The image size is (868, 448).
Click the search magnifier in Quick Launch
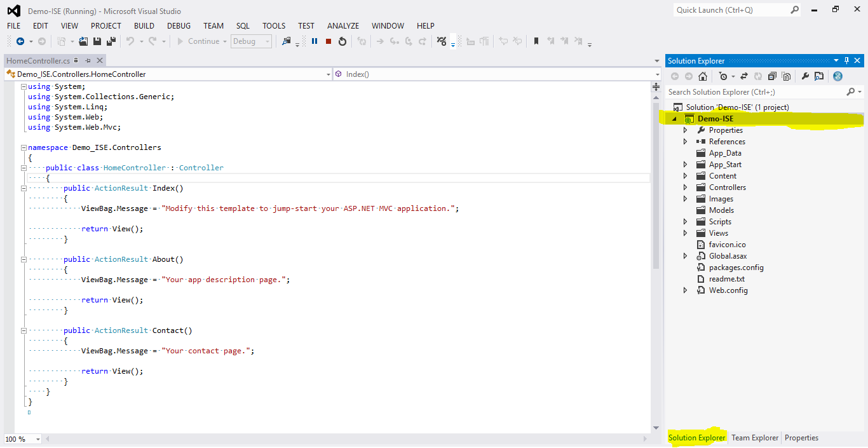(794, 10)
